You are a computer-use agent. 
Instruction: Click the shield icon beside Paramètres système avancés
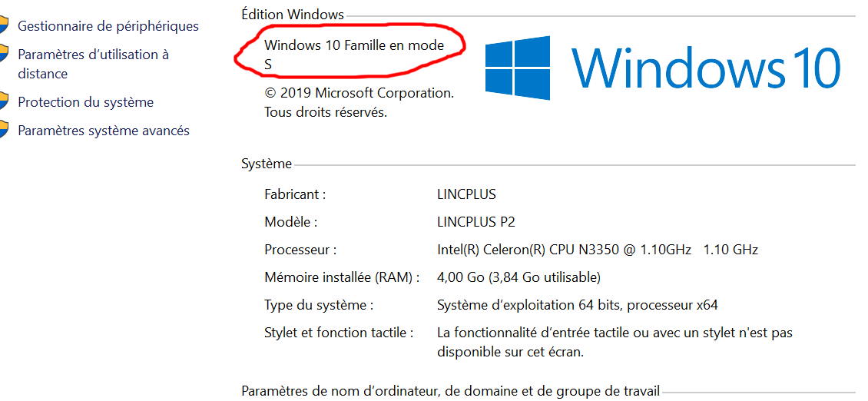pos(4,131)
